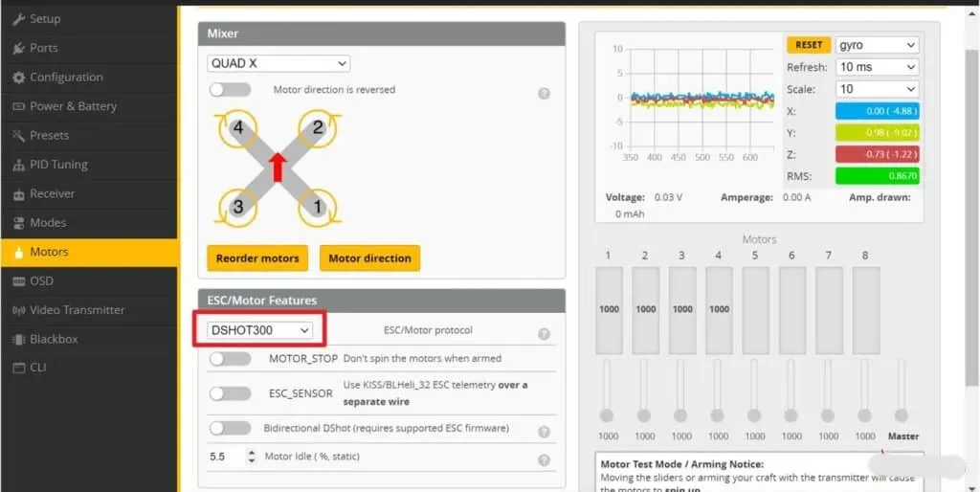Click motor 2 in quad diagram

pos(318,129)
